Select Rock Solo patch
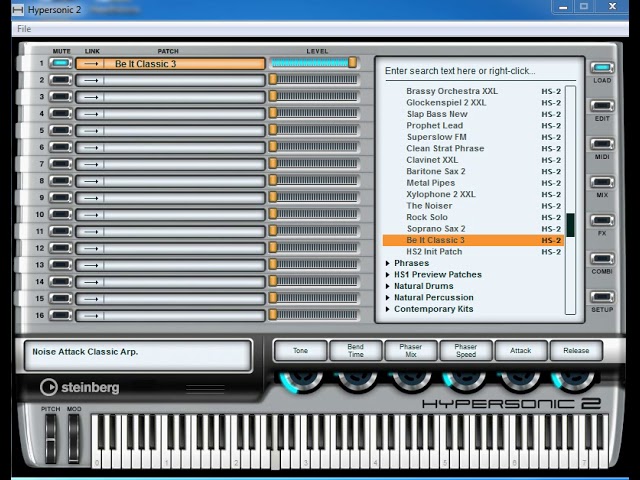 tap(473, 217)
